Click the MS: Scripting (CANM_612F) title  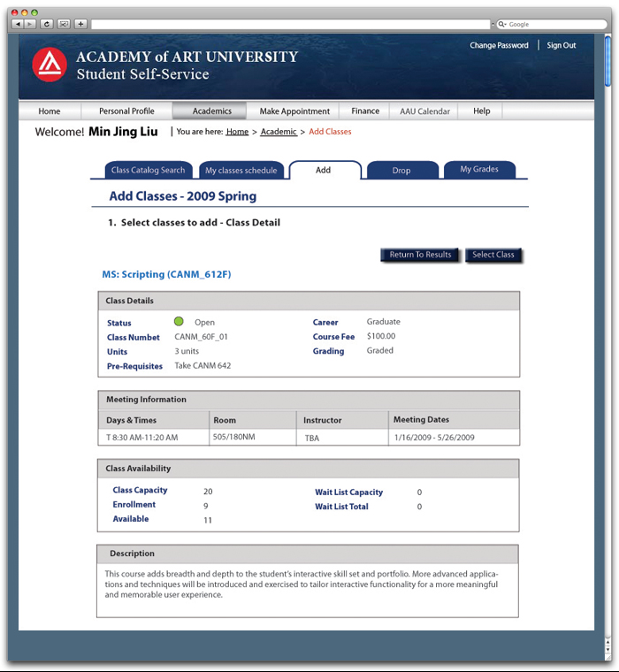click(166, 274)
